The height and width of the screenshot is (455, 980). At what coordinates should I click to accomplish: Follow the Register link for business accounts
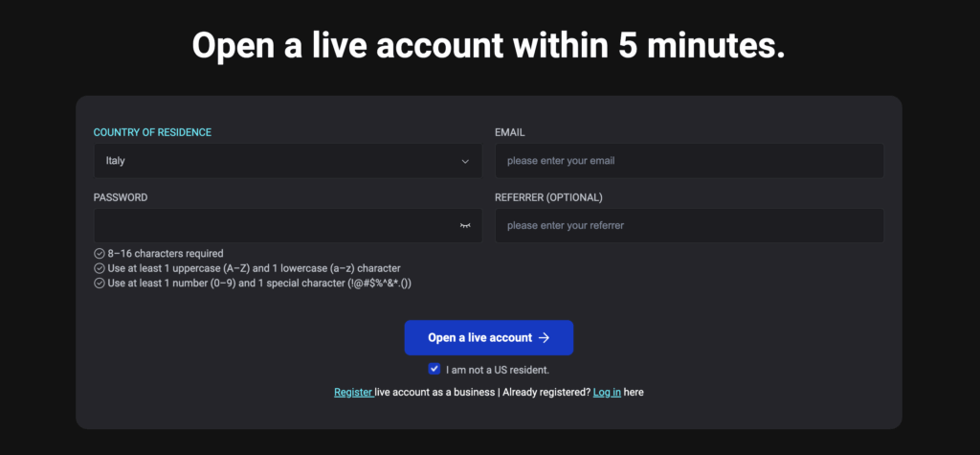(352, 392)
